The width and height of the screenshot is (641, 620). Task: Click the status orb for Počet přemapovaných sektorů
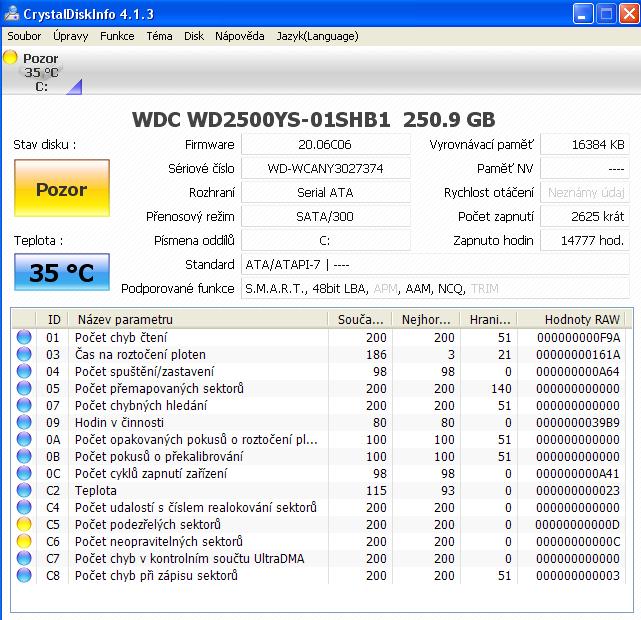24,388
